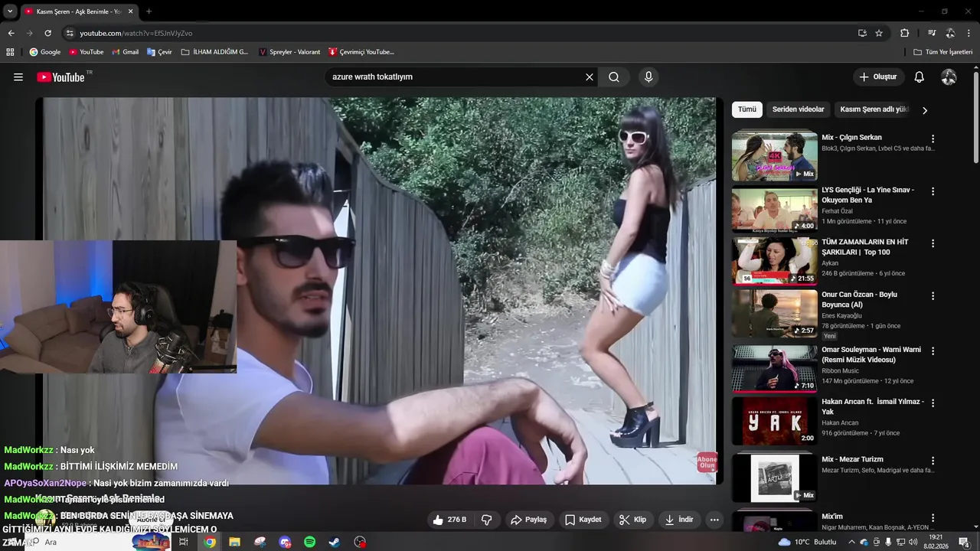This screenshot has width=980, height=551.
Task: Open the YouTube account avatar menu
Action: click(949, 77)
